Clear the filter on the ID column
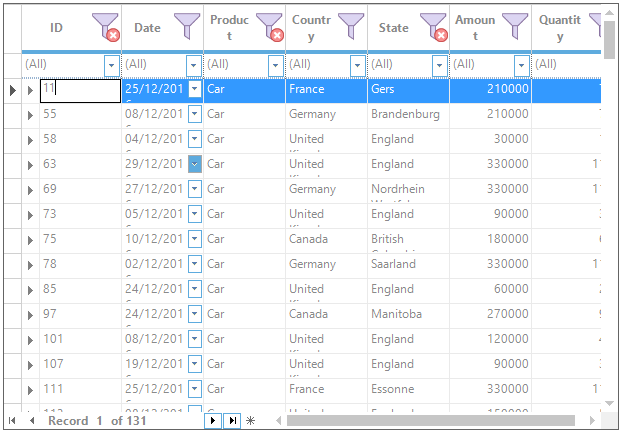622x433 pixels. coord(113,36)
